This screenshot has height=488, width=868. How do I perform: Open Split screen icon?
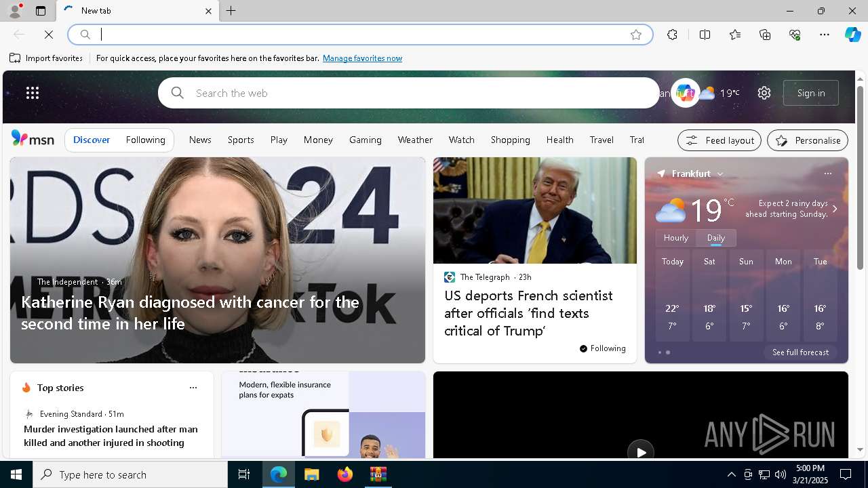[x=705, y=35]
